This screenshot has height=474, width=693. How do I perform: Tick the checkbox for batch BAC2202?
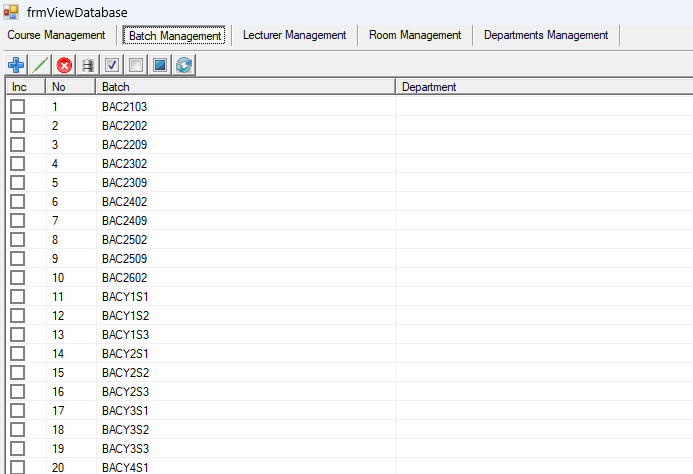(x=18, y=126)
